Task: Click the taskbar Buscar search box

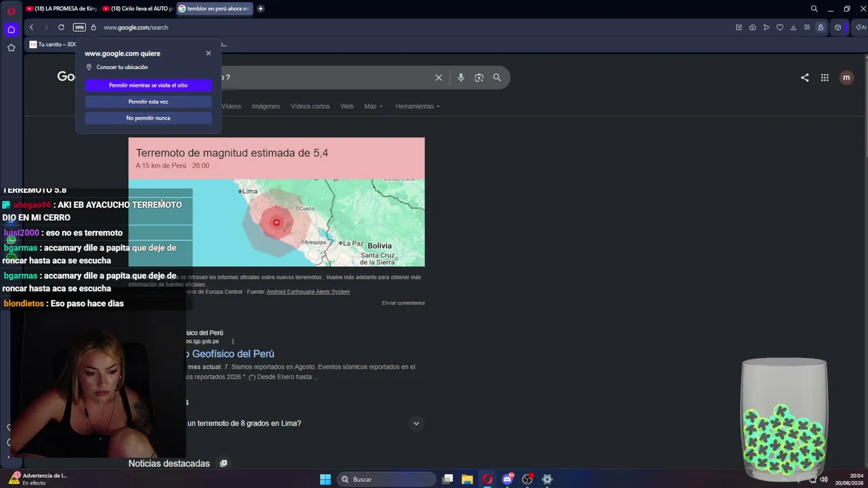Action: click(387, 479)
